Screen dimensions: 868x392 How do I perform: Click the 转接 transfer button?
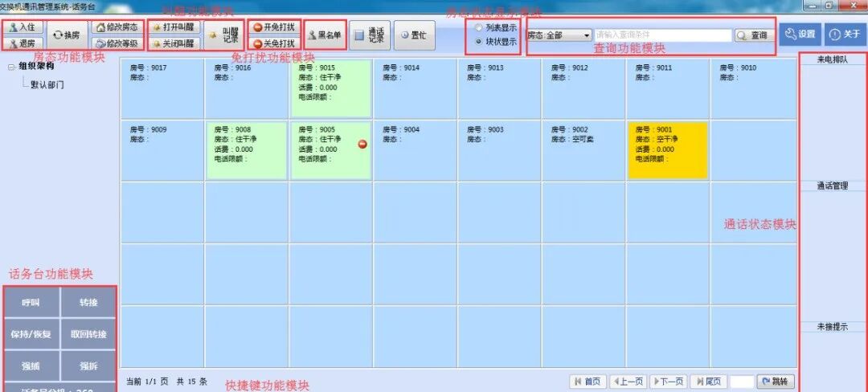click(x=88, y=302)
